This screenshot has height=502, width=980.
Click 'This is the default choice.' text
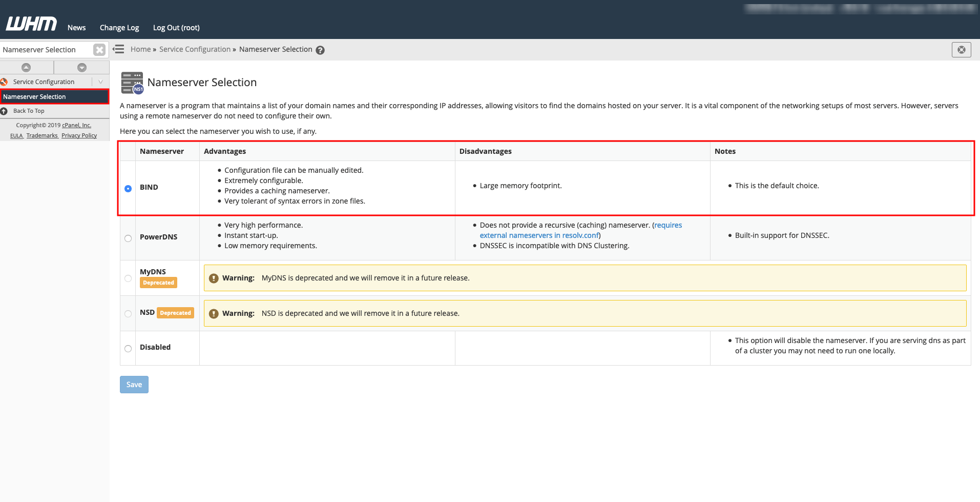click(x=777, y=186)
